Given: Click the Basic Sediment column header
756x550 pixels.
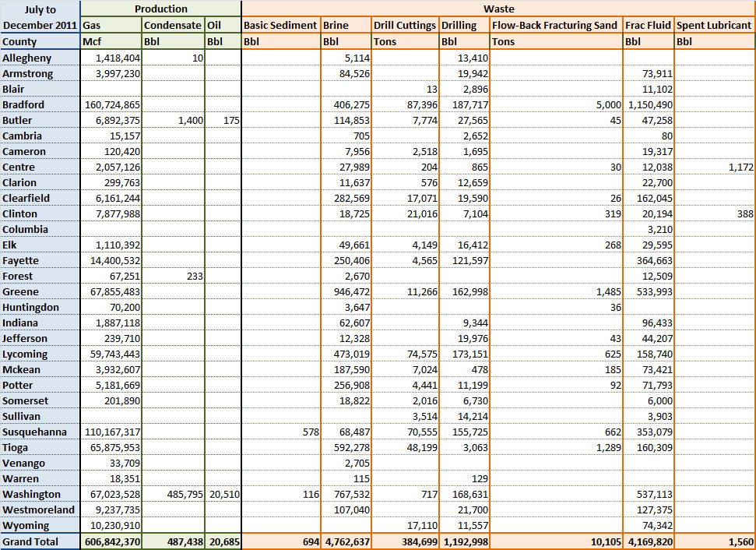Looking at the screenshot, I should pos(281,25).
